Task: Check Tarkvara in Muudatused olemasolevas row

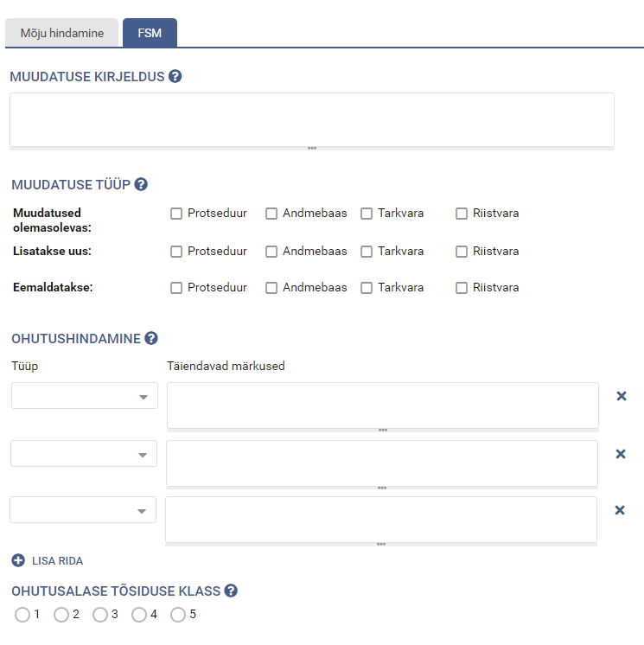Action: [x=367, y=214]
